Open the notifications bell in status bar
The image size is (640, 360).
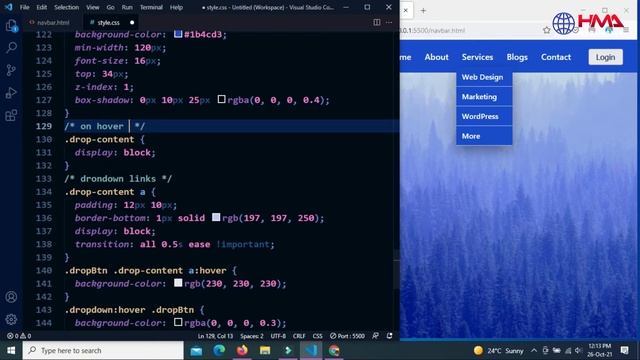pos(390,336)
